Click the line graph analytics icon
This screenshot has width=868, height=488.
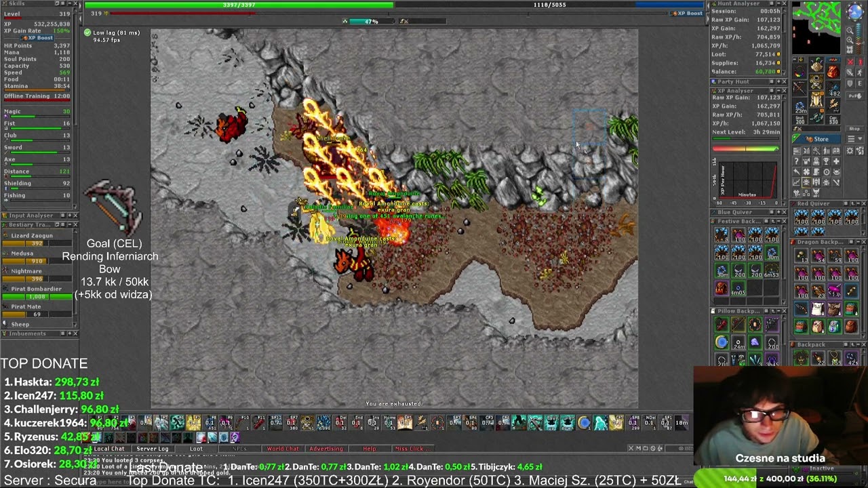tap(796, 182)
